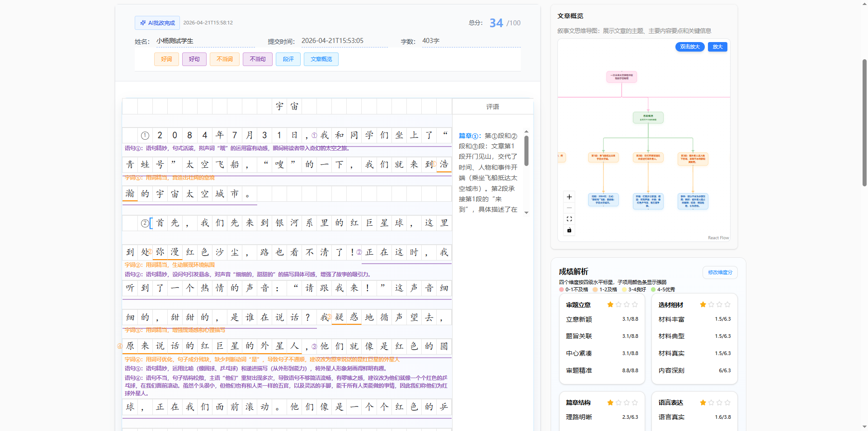Click the 题旨关联 score row

(x=602, y=336)
